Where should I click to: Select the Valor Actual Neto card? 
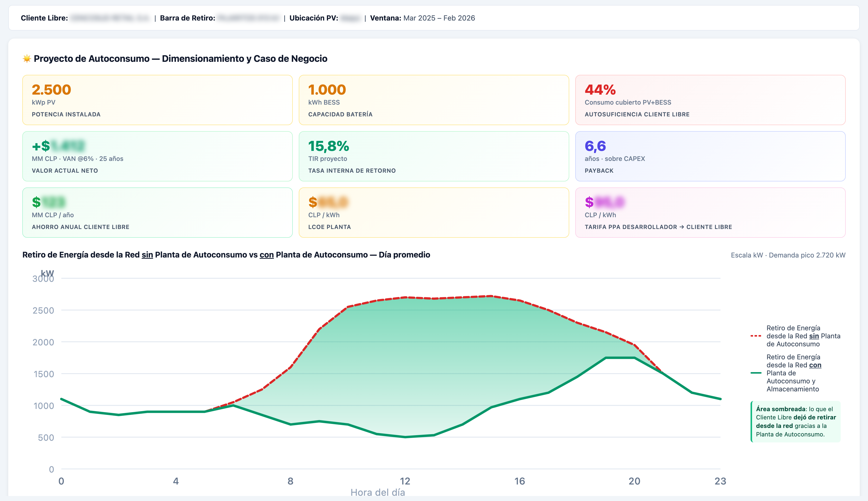coord(157,156)
